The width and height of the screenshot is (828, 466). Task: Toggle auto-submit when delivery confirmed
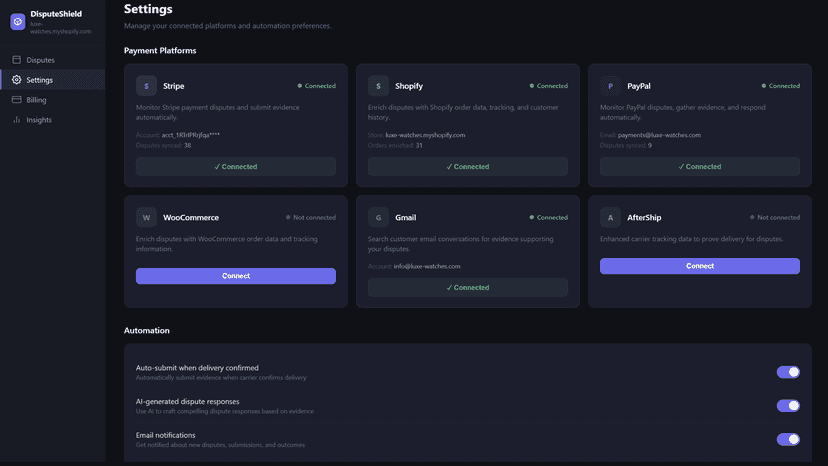[x=788, y=372]
